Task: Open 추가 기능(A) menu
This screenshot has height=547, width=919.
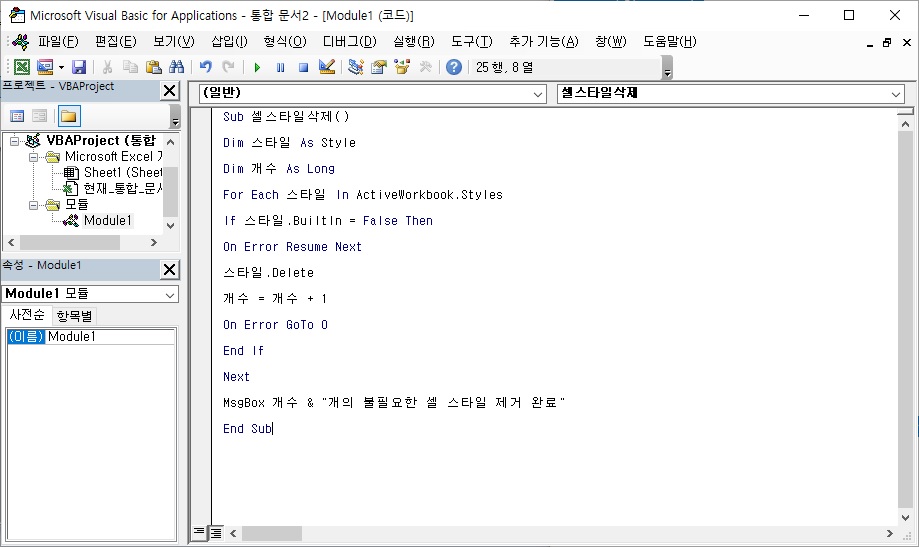Action: [543, 42]
